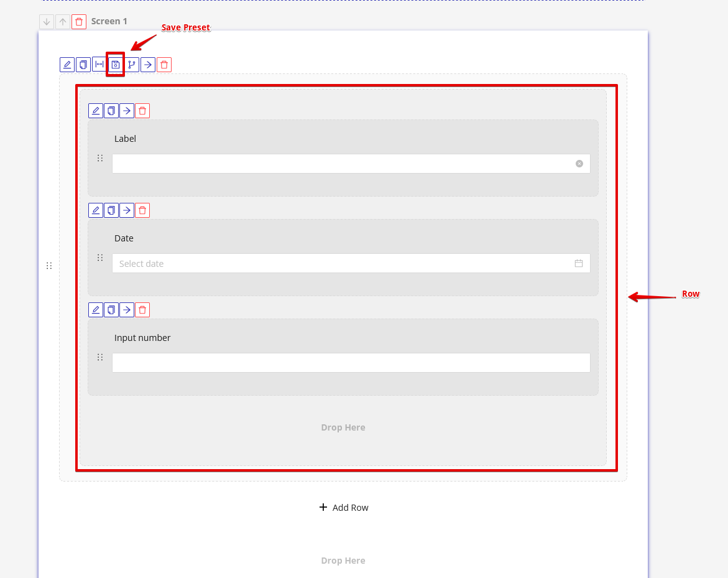Screen dimensions: 728x578
Task: Click the row's width resize icon
Action: [x=99, y=65]
